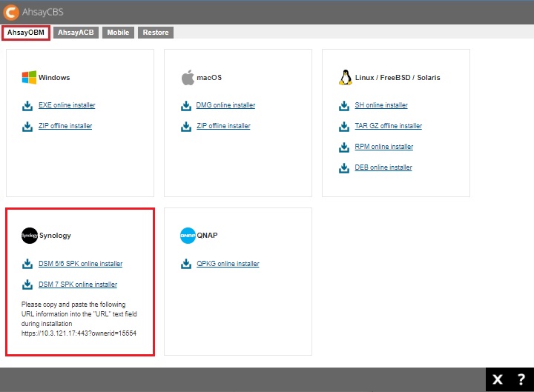The image size is (534, 392).
Task: Click the Linux penguin icon
Action: click(345, 77)
